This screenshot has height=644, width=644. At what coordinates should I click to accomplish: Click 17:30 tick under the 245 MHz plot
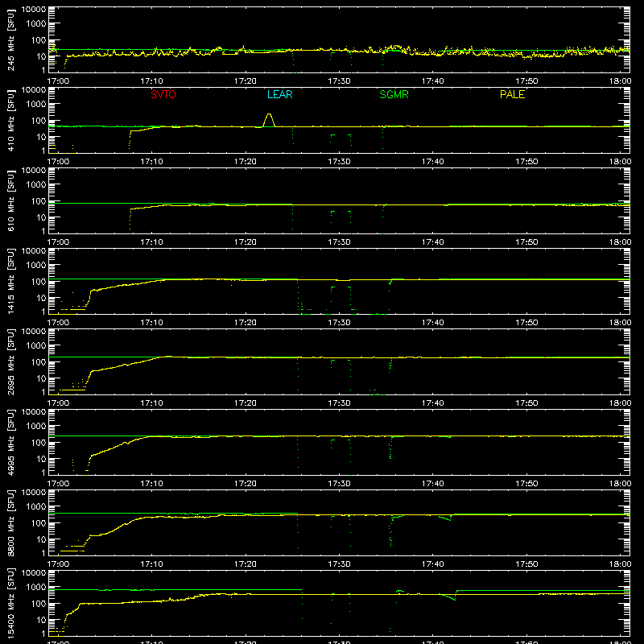pyautogui.click(x=339, y=81)
